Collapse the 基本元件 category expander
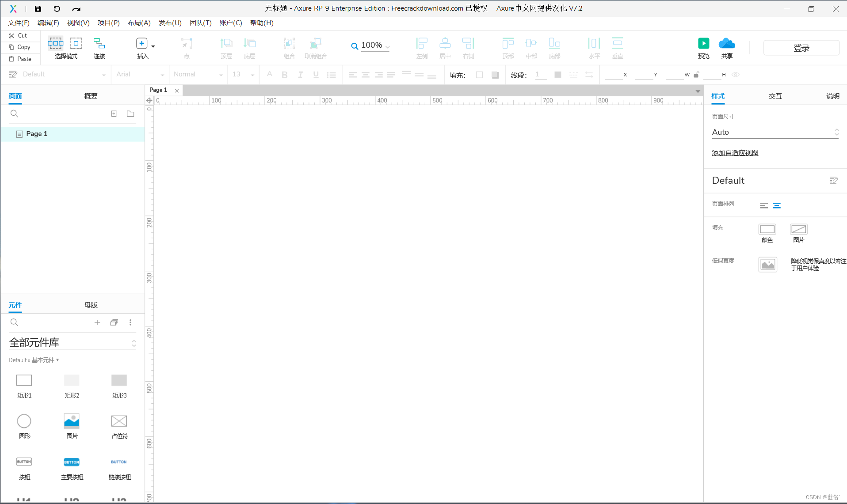 57,360
